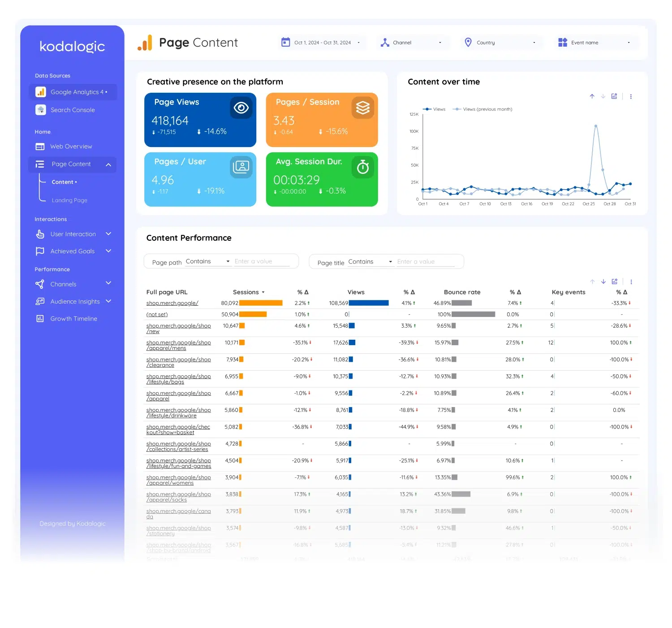Expand the User Interaction menu chevron
Viewport: 672px width, 628px height.
[108, 234]
